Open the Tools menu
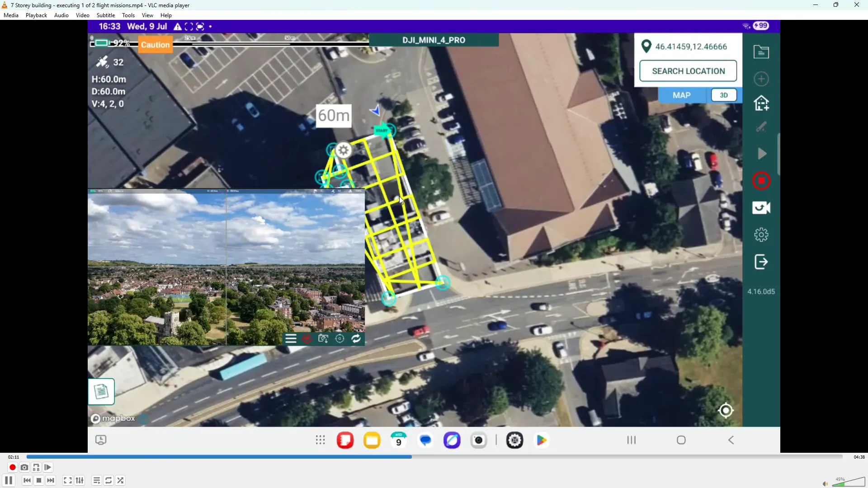The width and height of the screenshot is (868, 488). point(128,15)
